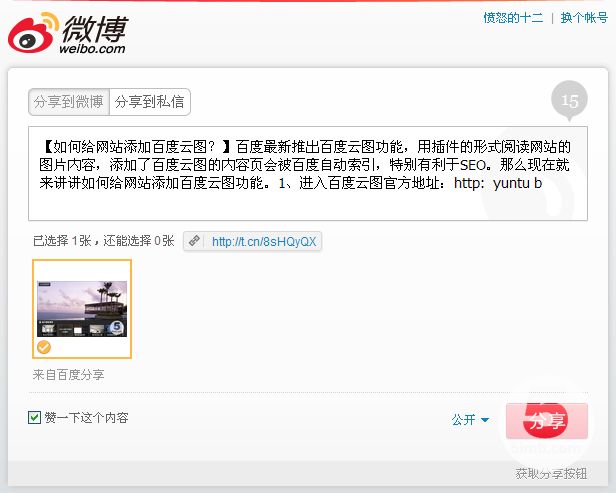Click the 微博 Chinese logo text
The width and height of the screenshot is (616, 493).
pyautogui.click(x=95, y=29)
